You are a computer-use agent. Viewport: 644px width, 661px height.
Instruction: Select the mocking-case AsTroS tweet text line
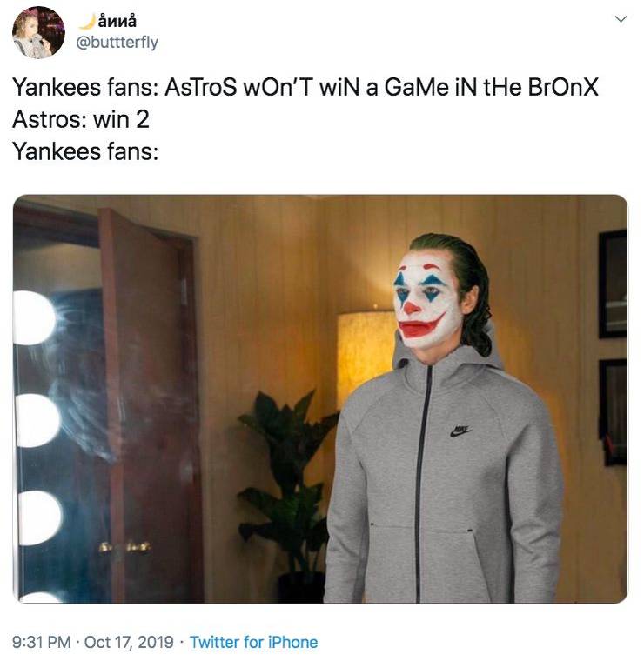305,88
